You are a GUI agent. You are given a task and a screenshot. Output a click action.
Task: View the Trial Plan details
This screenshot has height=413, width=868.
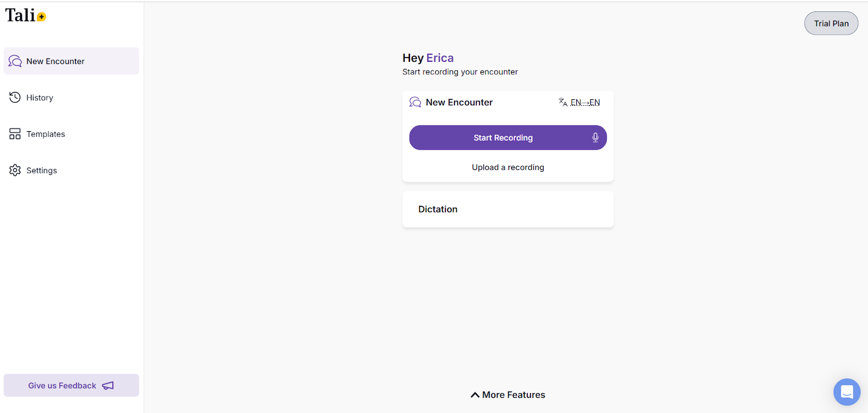coord(831,23)
